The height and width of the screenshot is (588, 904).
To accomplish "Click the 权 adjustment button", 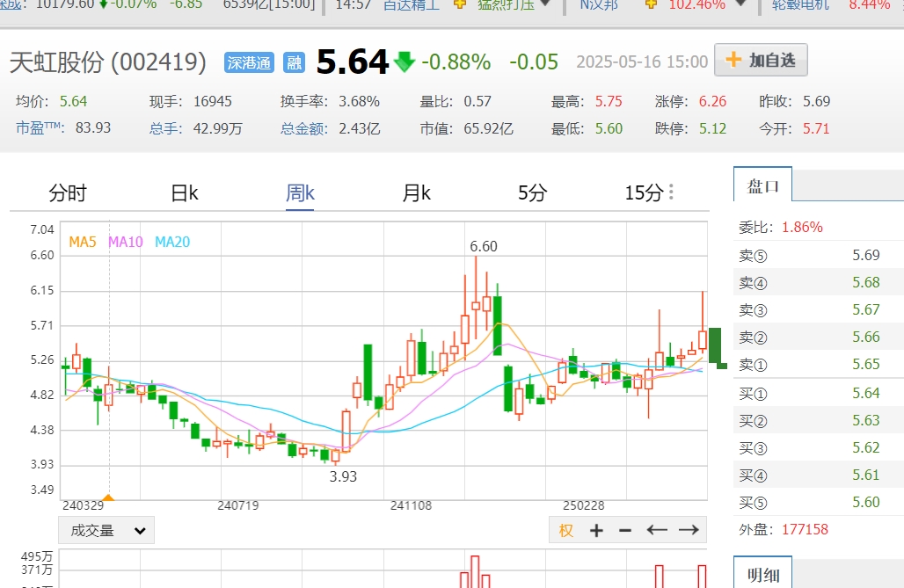I will (x=566, y=530).
